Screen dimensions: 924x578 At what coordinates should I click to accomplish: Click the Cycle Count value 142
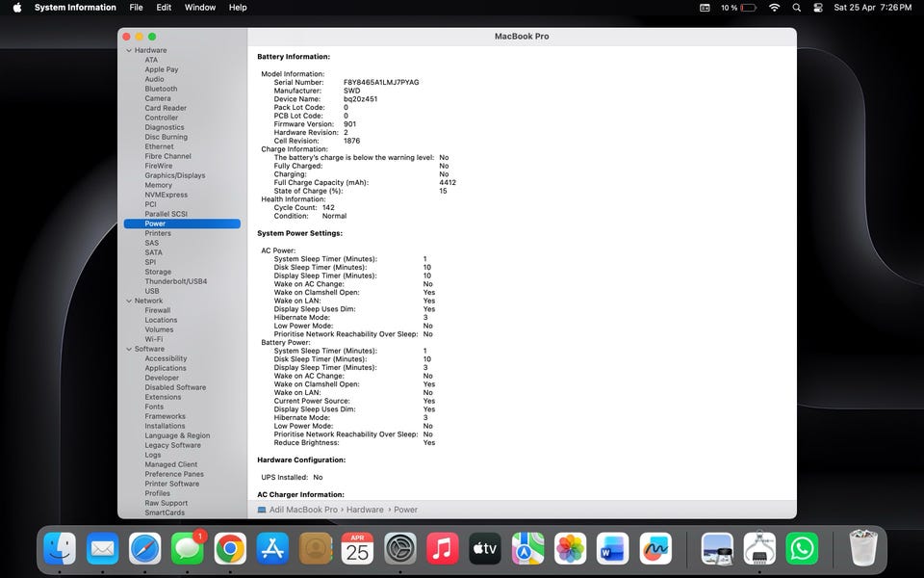328,208
